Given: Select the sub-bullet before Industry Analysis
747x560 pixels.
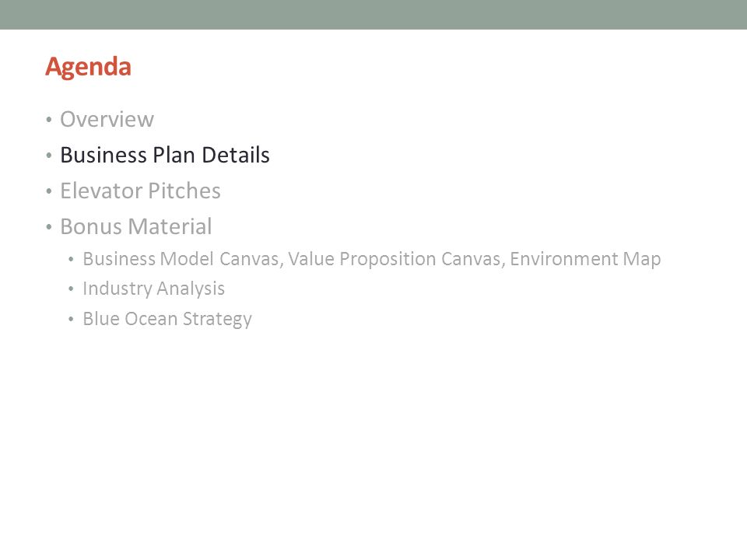Looking at the screenshot, I should [71, 289].
